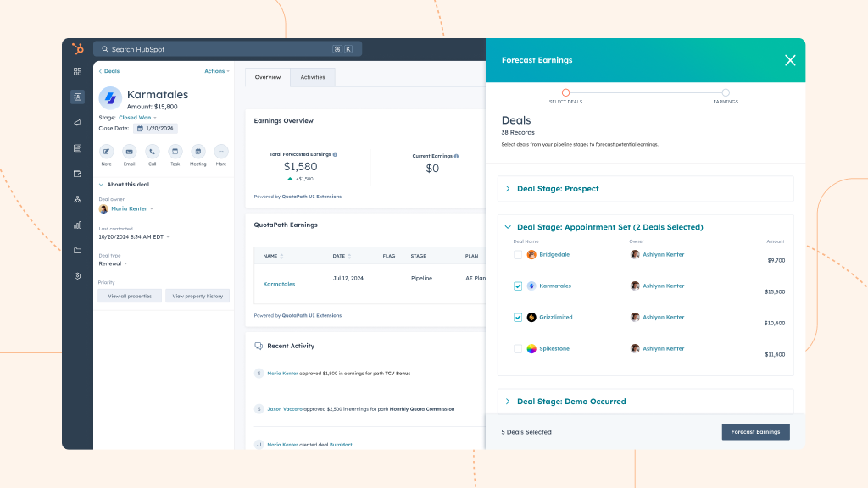This screenshot has width=868, height=488.
Task: Open the Reporting bar chart icon in sidebar
Action: pyautogui.click(x=77, y=225)
